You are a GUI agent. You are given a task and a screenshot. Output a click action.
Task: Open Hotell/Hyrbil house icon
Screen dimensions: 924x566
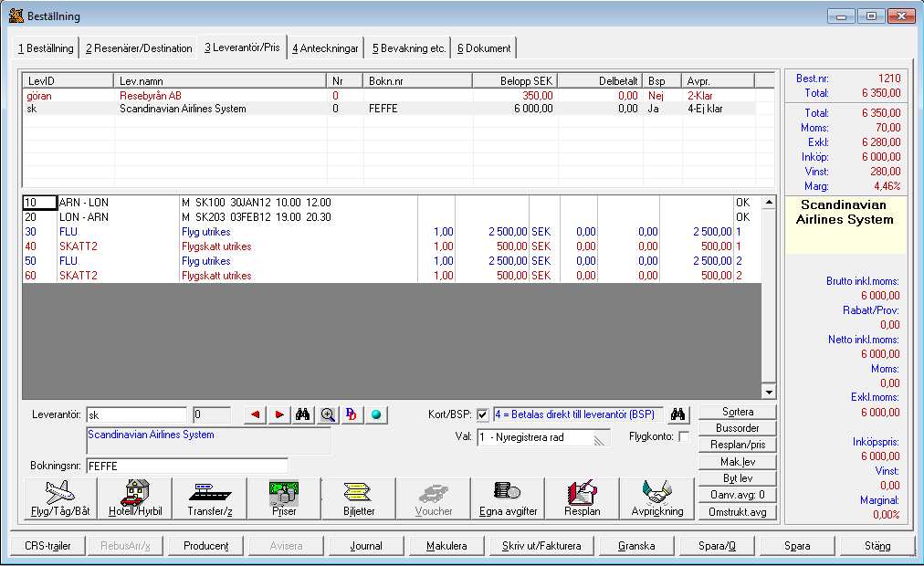(135, 498)
